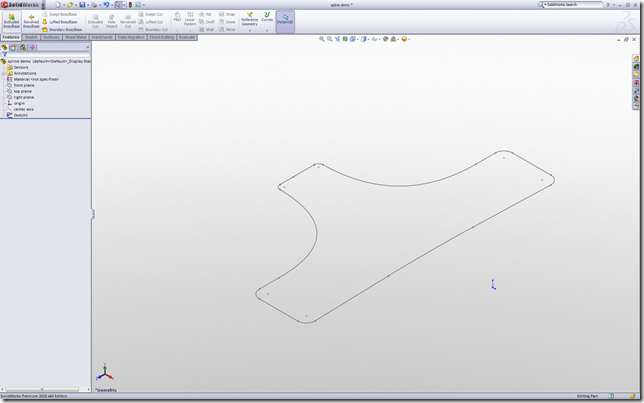Click the feature tree filter field

pos(48,55)
